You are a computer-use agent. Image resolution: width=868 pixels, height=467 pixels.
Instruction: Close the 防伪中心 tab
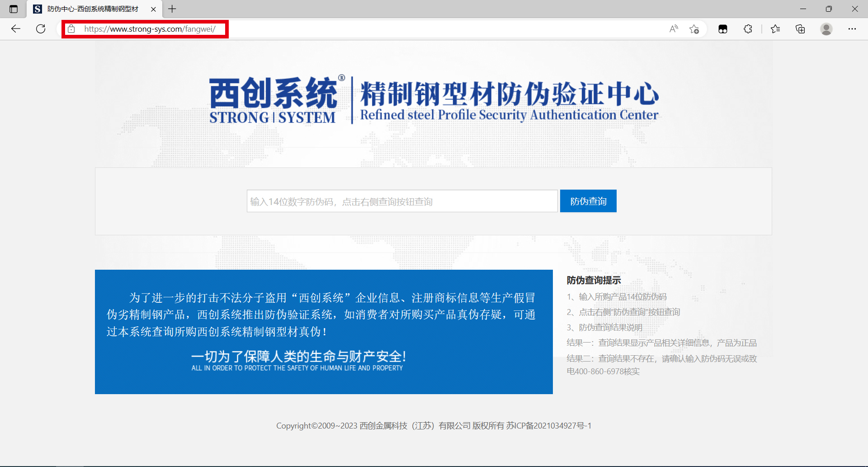point(153,9)
